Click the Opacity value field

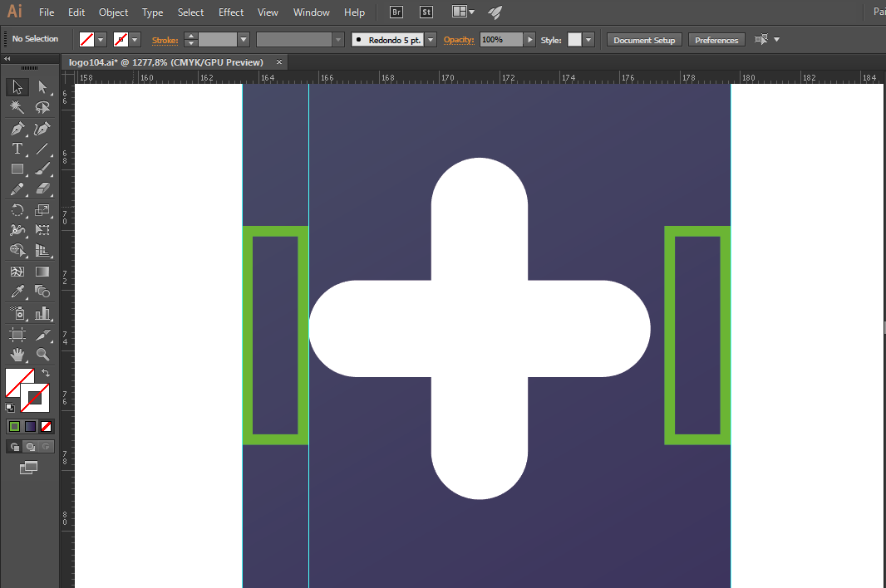click(501, 40)
